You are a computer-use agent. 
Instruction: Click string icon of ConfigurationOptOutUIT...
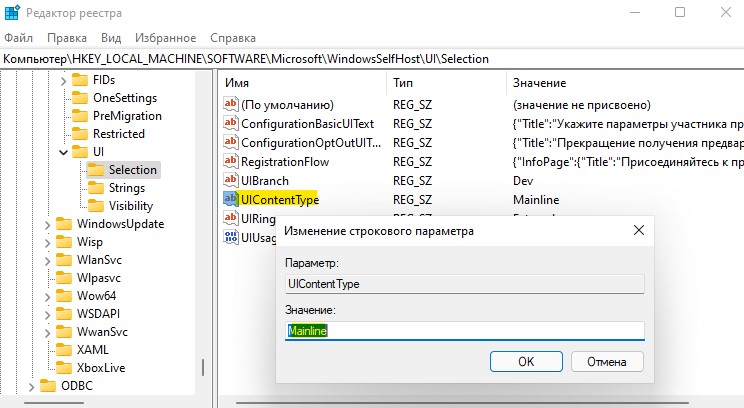click(231, 142)
